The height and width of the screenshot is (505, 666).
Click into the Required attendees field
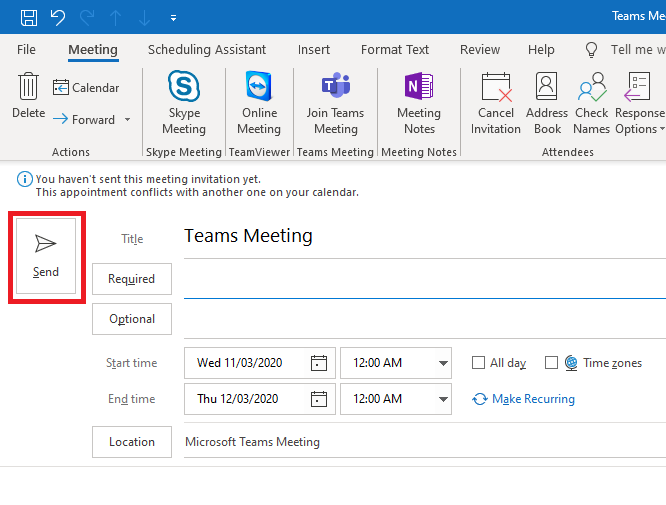(425, 279)
